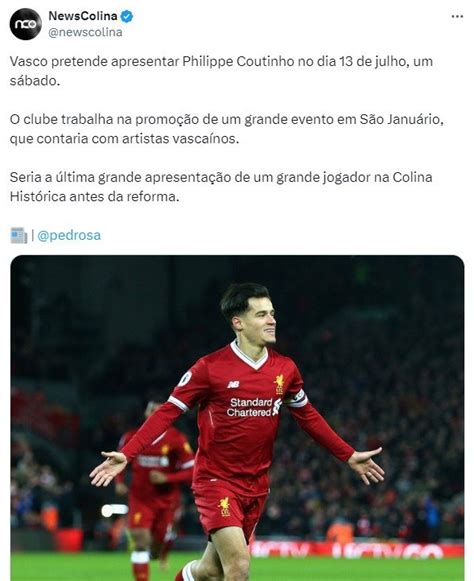Viewport: 474px width, 581px height.
Task: Click the Liverpool crest on the shirt
Action: (x=279, y=384)
